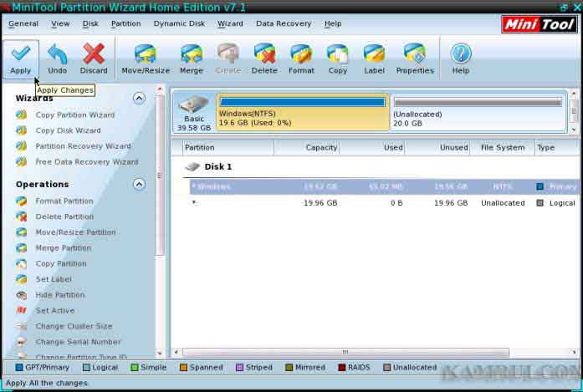Select Windows(NTFS) partition in disk map
583x392 pixels.
pyautogui.click(x=303, y=112)
